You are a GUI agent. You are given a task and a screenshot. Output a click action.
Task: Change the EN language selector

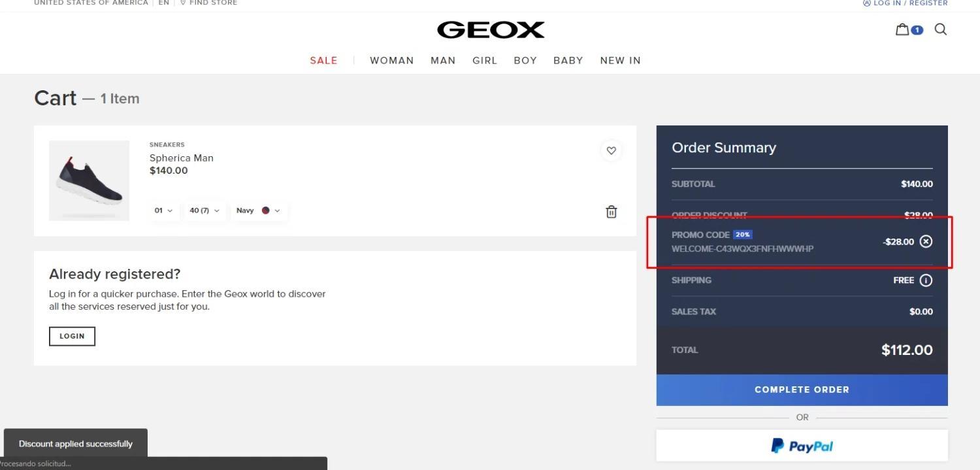tap(164, 3)
